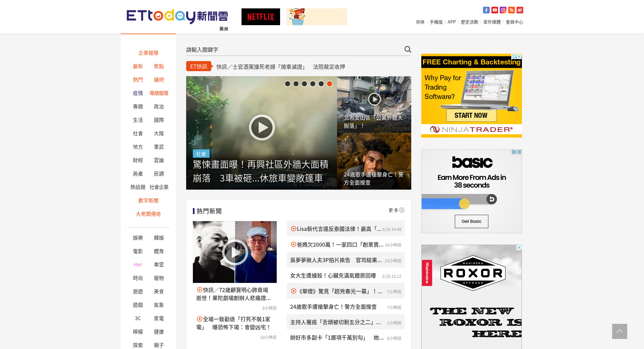Open 會員中心 member center
Image resolution: width=644 pixels, height=349 pixels.
click(515, 22)
